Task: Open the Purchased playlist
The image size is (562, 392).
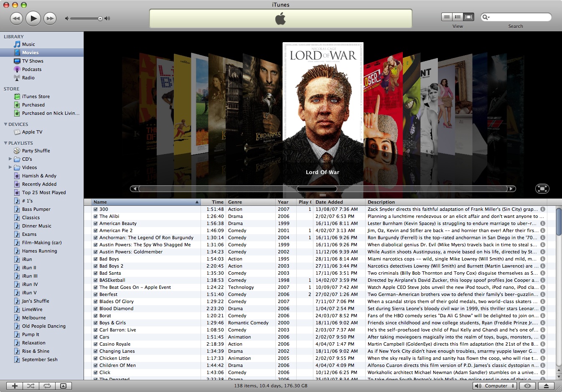Action: coord(33,105)
